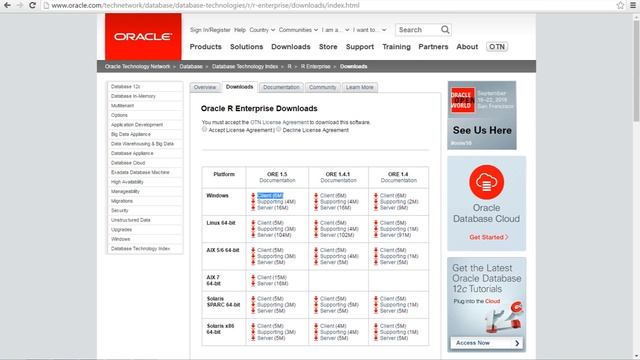Open the 'I want to...' dropdown
Viewport: 640px width, 360px height.
[369, 30]
